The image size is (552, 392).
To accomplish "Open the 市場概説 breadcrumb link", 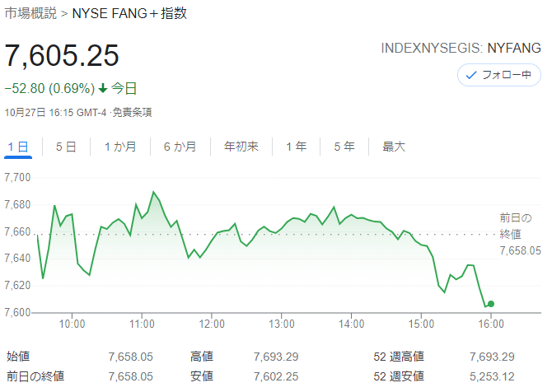I will 30,13.
